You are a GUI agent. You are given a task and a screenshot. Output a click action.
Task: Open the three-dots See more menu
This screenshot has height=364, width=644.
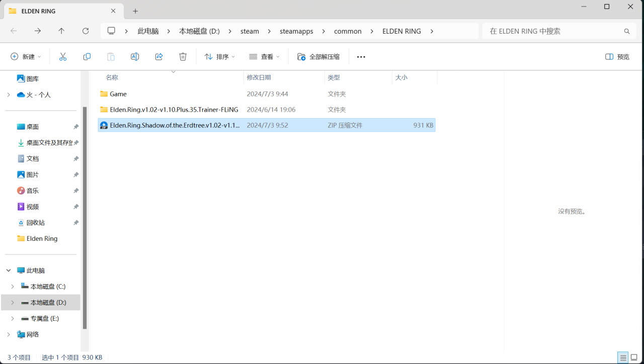click(361, 57)
